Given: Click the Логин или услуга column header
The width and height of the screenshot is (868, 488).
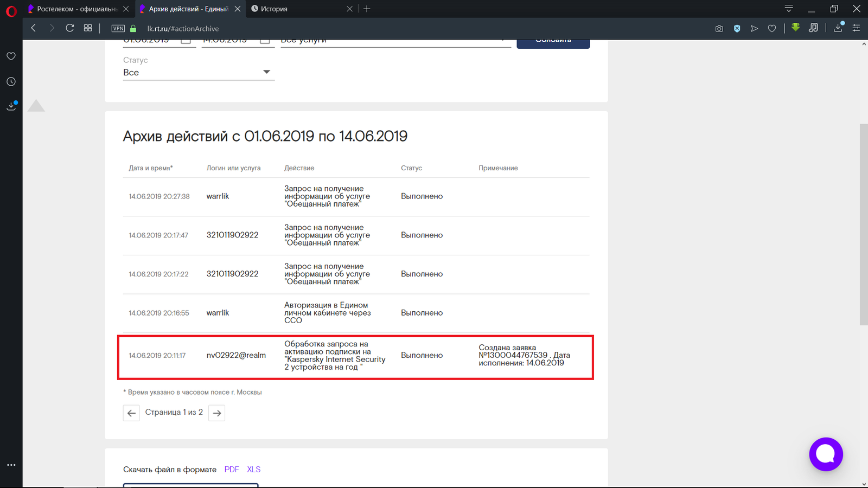Looking at the screenshot, I should click(233, 168).
